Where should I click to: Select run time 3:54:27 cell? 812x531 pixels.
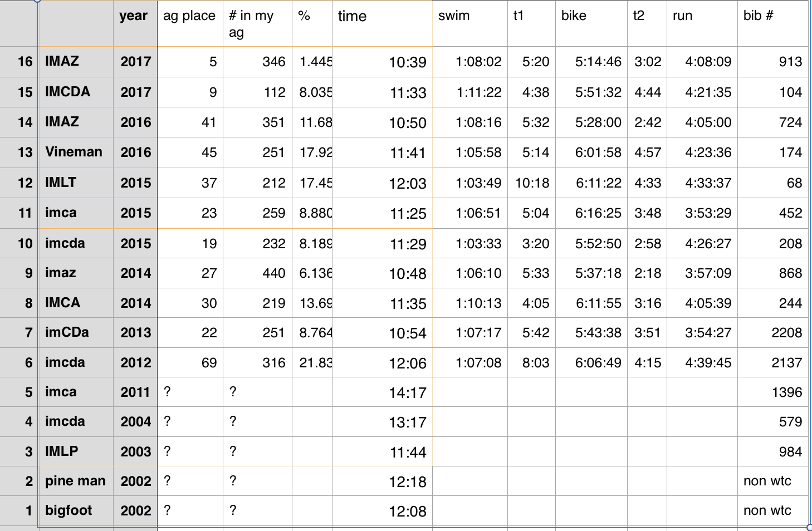click(x=702, y=333)
